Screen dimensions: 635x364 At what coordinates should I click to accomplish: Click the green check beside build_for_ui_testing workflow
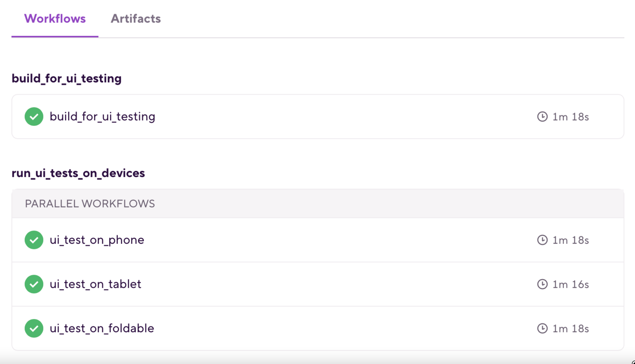coord(34,117)
